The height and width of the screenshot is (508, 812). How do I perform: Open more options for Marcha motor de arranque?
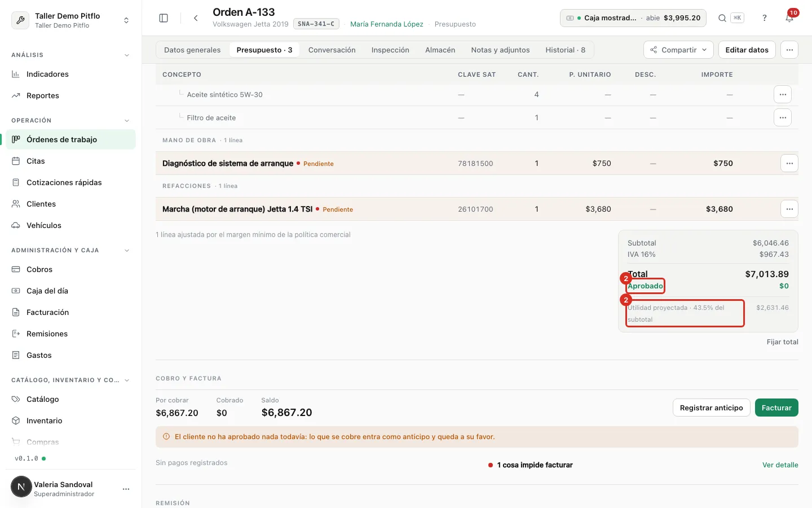coord(789,209)
